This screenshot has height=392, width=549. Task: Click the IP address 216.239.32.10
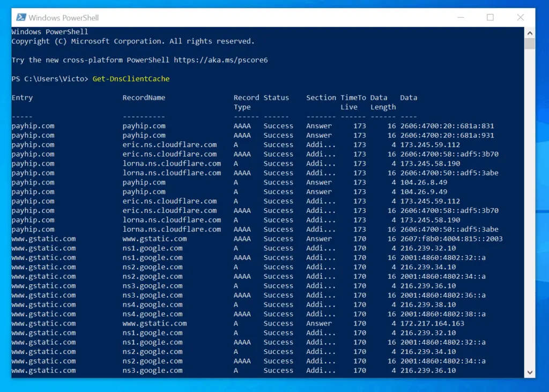pos(429,248)
